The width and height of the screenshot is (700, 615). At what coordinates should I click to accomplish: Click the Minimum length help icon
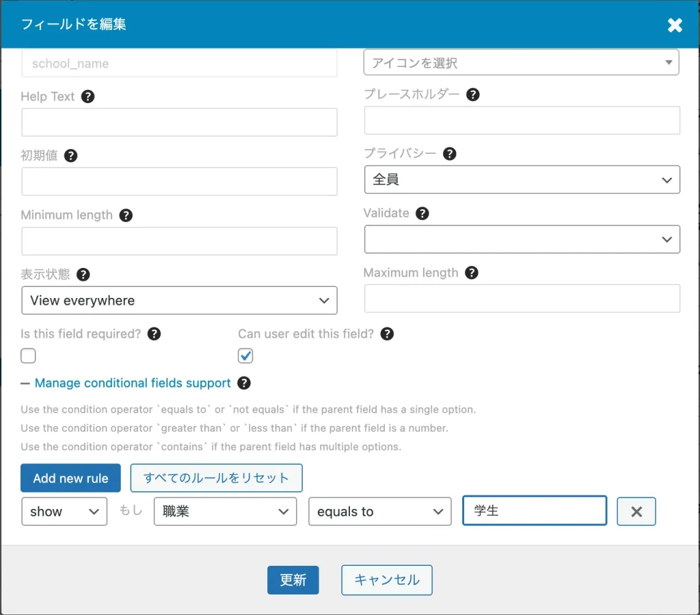tap(126, 215)
